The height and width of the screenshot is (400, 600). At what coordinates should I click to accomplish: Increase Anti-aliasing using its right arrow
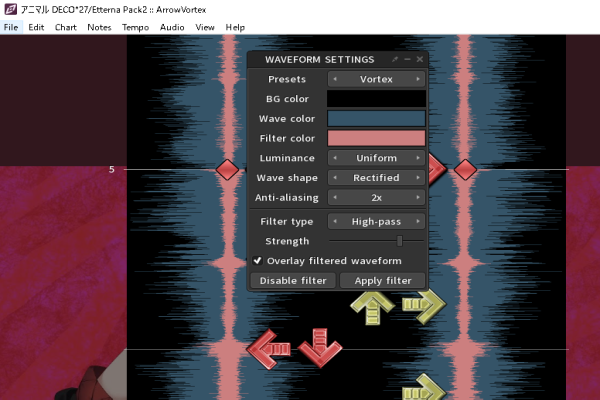419,198
